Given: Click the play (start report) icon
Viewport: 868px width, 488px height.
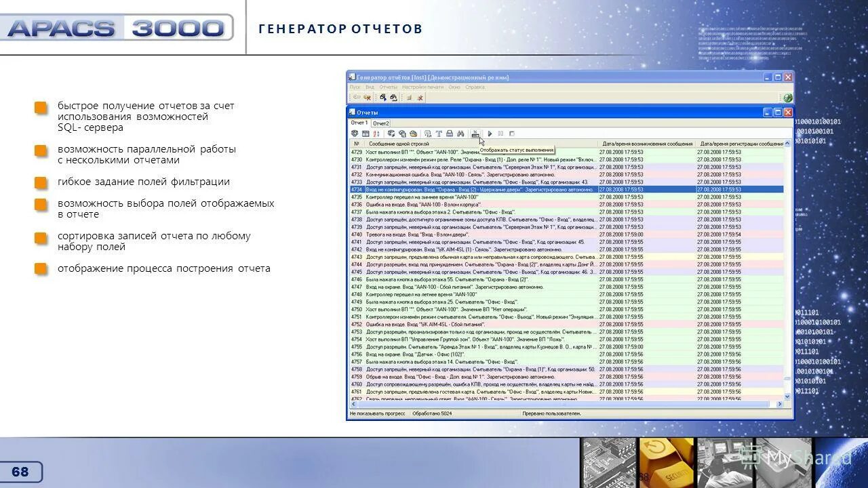Looking at the screenshot, I should coord(490,134).
